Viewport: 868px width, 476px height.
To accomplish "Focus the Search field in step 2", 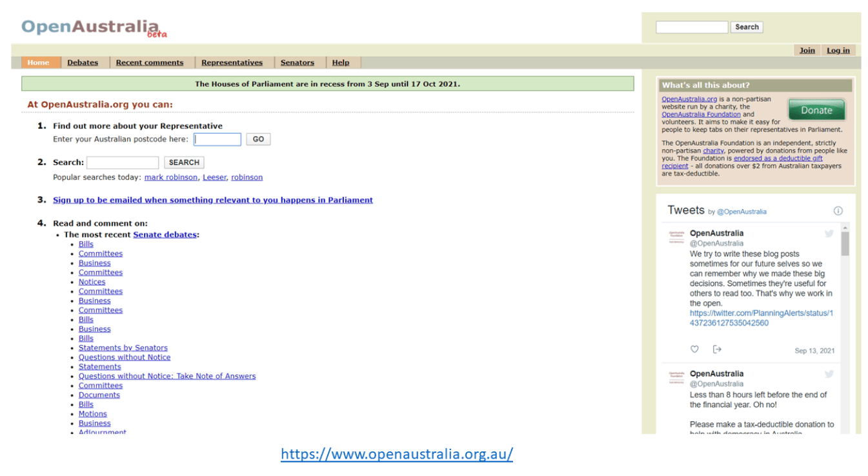I will tap(123, 163).
